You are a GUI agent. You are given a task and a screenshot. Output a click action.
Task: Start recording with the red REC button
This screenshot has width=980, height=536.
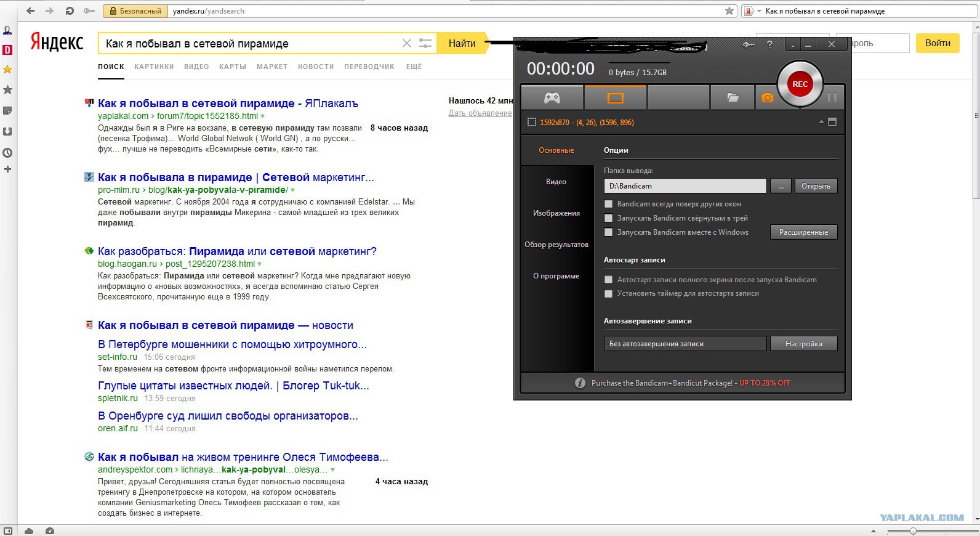click(x=800, y=84)
